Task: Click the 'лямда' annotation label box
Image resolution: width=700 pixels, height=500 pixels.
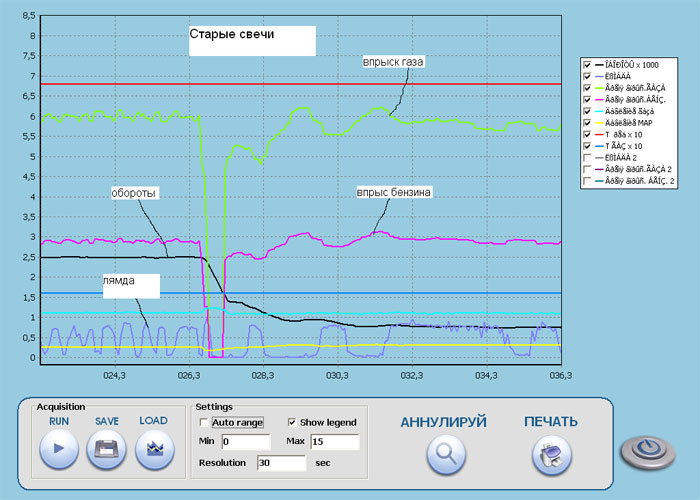Action: point(131,286)
